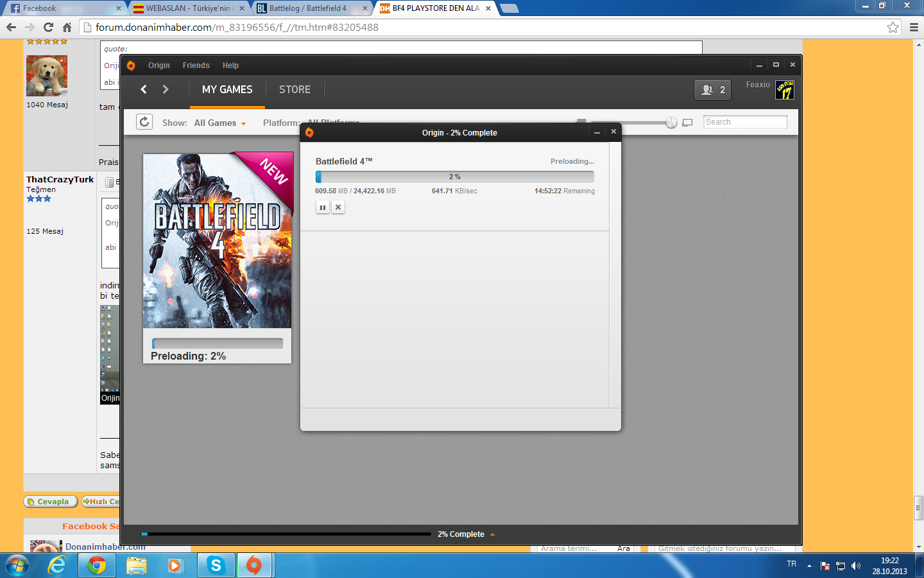
Task: Open the Help menu
Action: 230,66
